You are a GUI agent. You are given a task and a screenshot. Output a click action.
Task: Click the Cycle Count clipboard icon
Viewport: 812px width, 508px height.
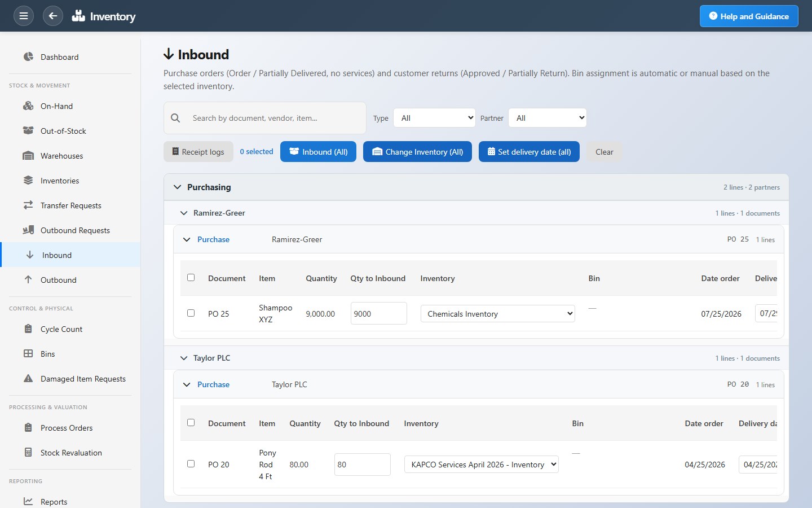click(x=28, y=329)
